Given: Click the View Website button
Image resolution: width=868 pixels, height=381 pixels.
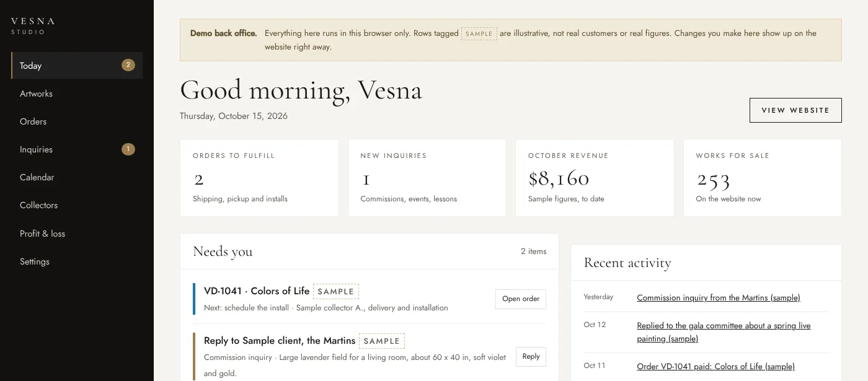Looking at the screenshot, I should click(x=795, y=110).
